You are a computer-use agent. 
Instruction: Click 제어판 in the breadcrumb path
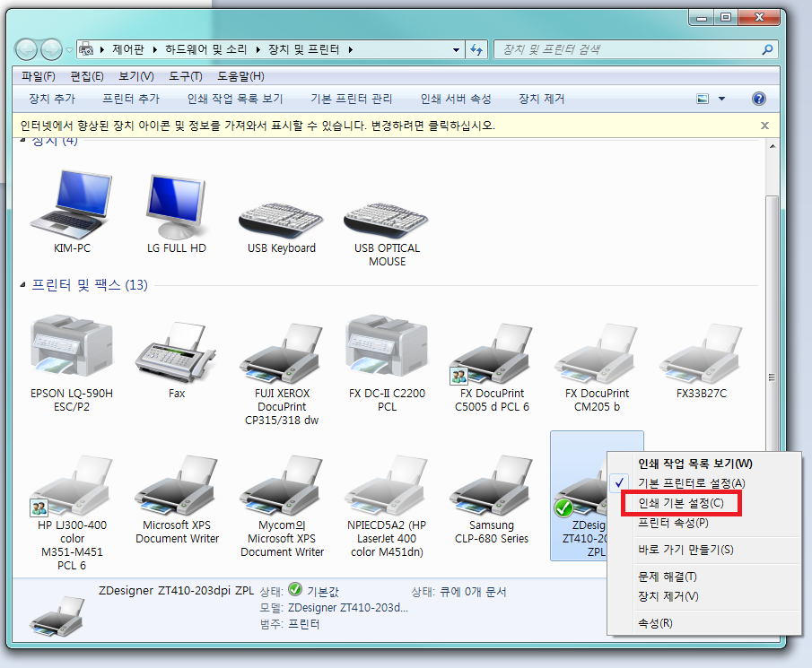click(x=128, y=49)
